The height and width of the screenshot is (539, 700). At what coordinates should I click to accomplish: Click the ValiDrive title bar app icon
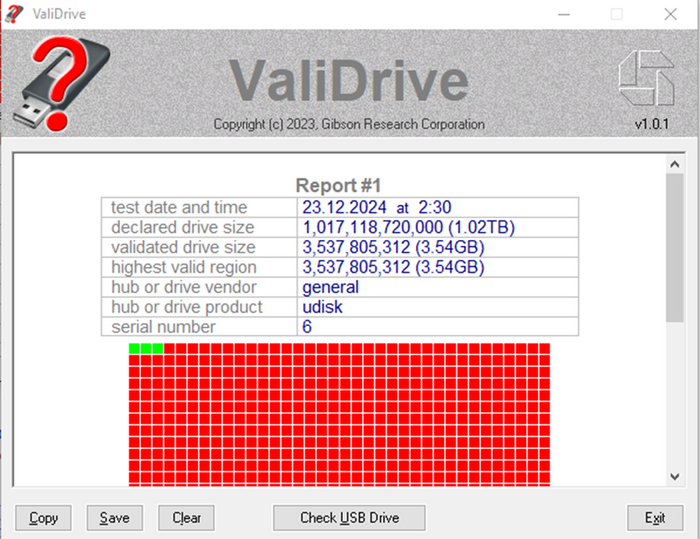point(14,14)
